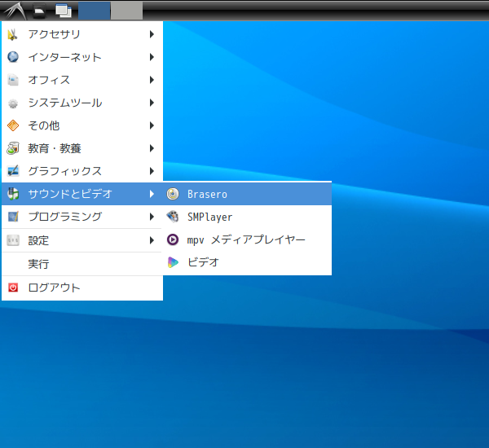This screenshot has width=489, height=448.
Task: Open the その他 menu category
Action: coord(82,125)
